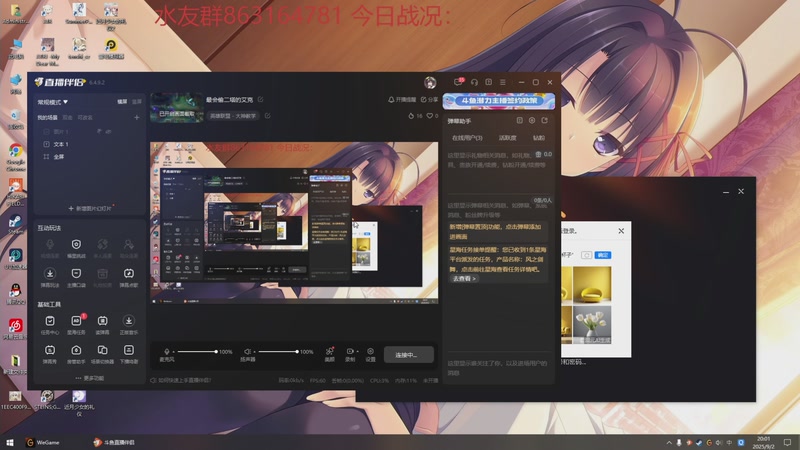Image resolution: width=800 pixels, height=450 pixels.
Task: Close the captcha dialog in background window
Action: coord(621,231)
